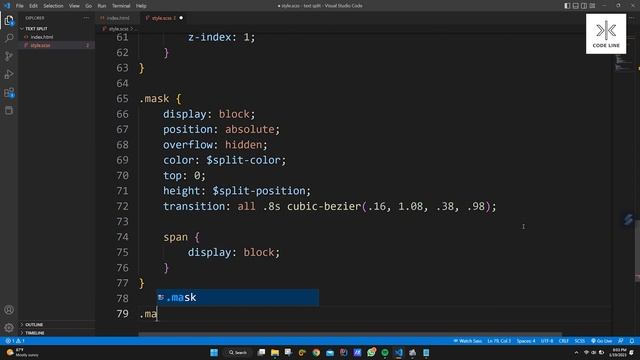640x360 pixels.
Task: Open the Accounts menu icon
Action: click(9, 310)
